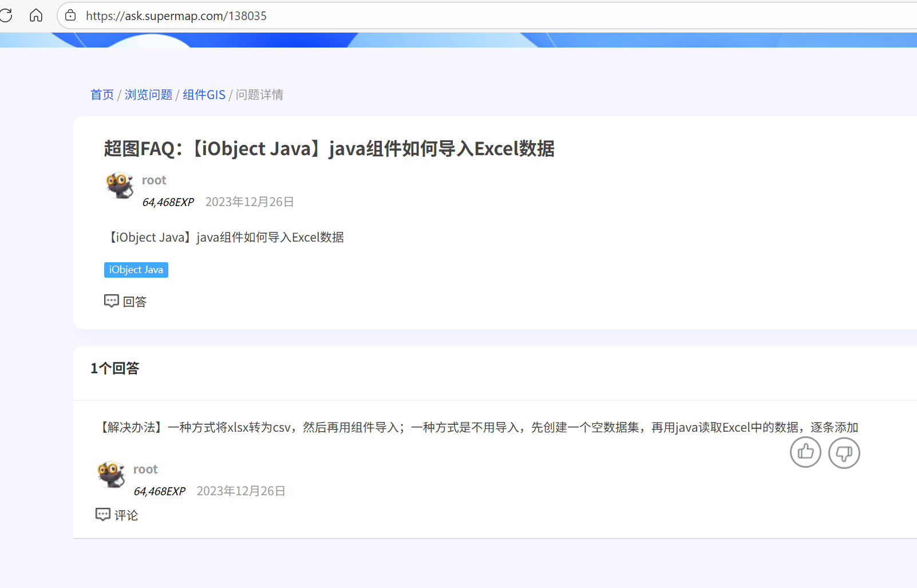The height and width of the screenshot is (588, 917).
Task: Click the 1个回答 heading
Action: (x=115, y=368)
